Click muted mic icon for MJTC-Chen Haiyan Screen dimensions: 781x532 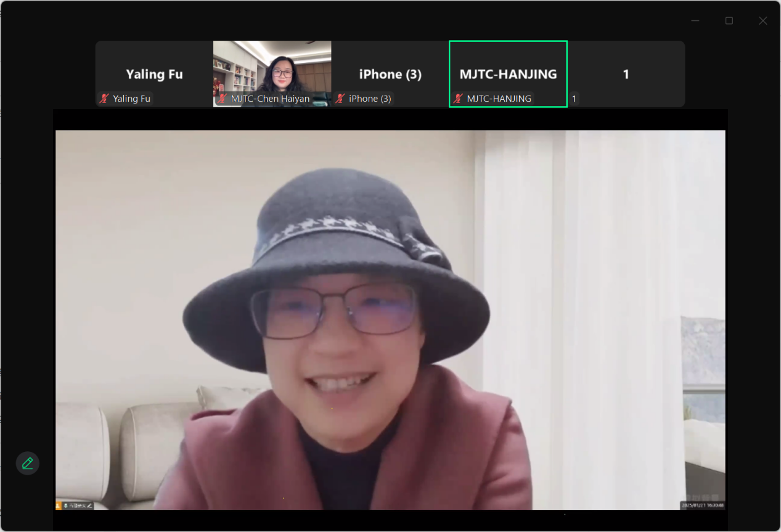click(x=223, y=99)
